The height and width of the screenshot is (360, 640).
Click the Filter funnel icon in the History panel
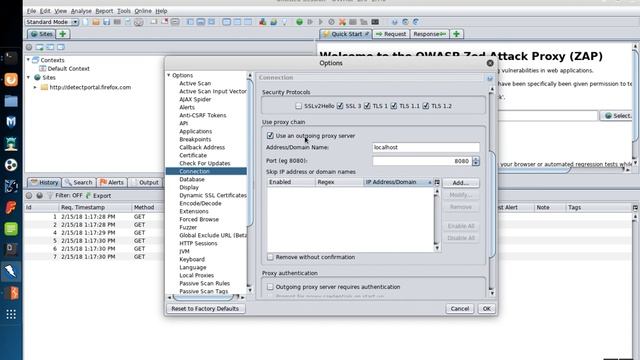50,196
